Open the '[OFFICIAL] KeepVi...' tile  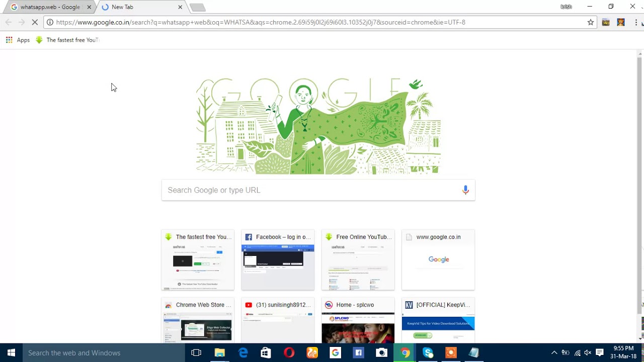(438, 320)
